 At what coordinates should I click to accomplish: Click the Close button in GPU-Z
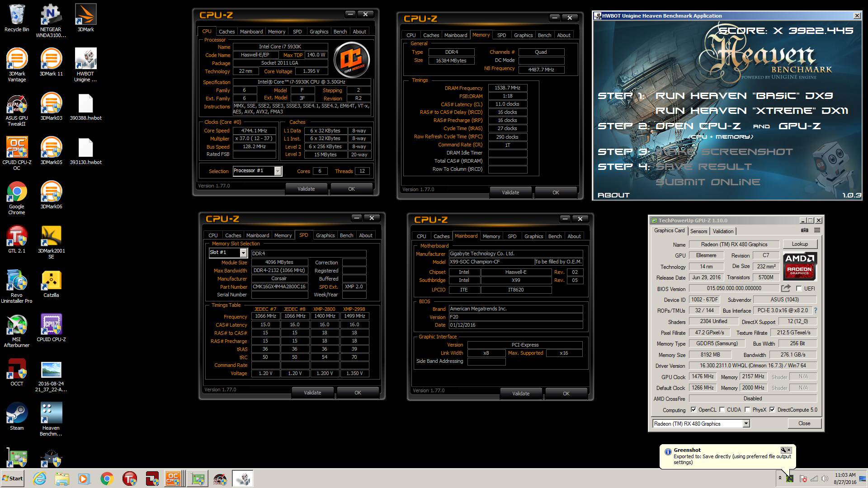804,423
